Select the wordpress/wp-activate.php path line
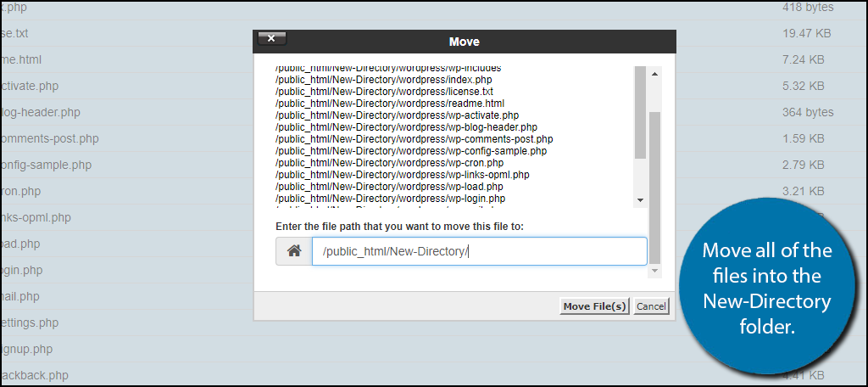Viewport: 868px width, 387px height. pyautogui.click(x=397, y=115)
